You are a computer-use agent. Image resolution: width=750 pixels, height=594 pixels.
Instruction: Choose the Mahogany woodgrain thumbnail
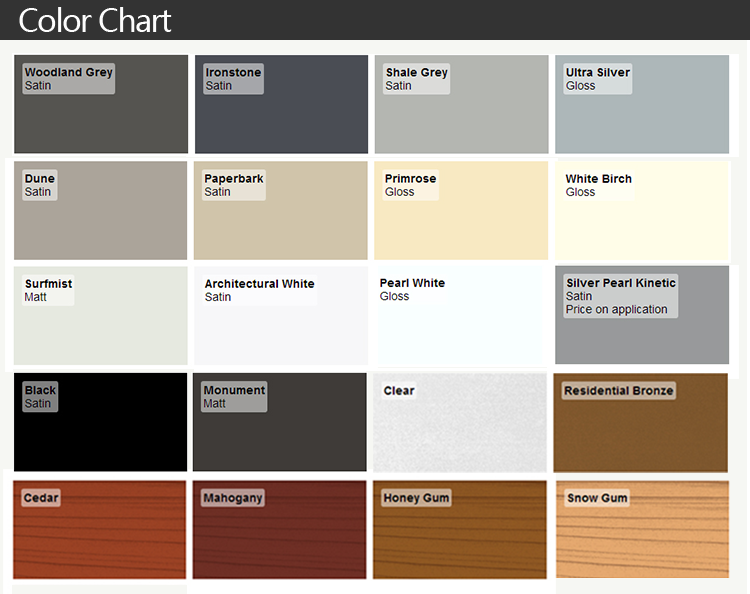[281, 530]
